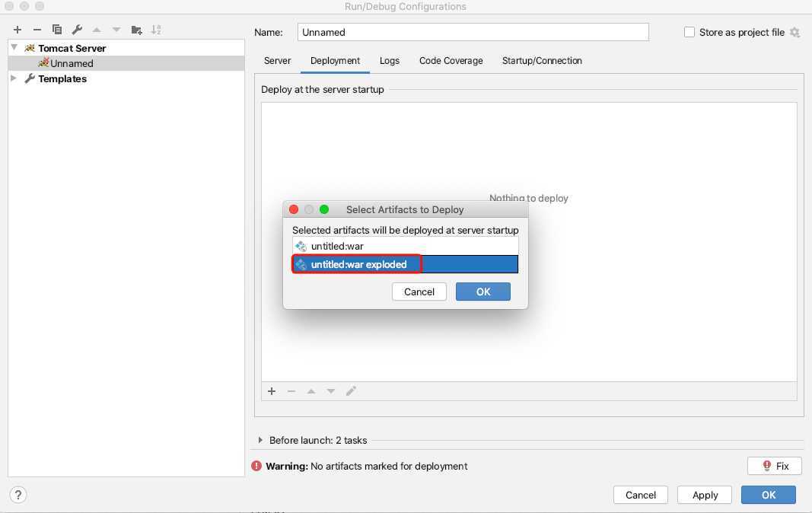Click the bottom Cancel button of Run/Debug Configurations
Screen dimensions: 812x513
tap(641, 495)
